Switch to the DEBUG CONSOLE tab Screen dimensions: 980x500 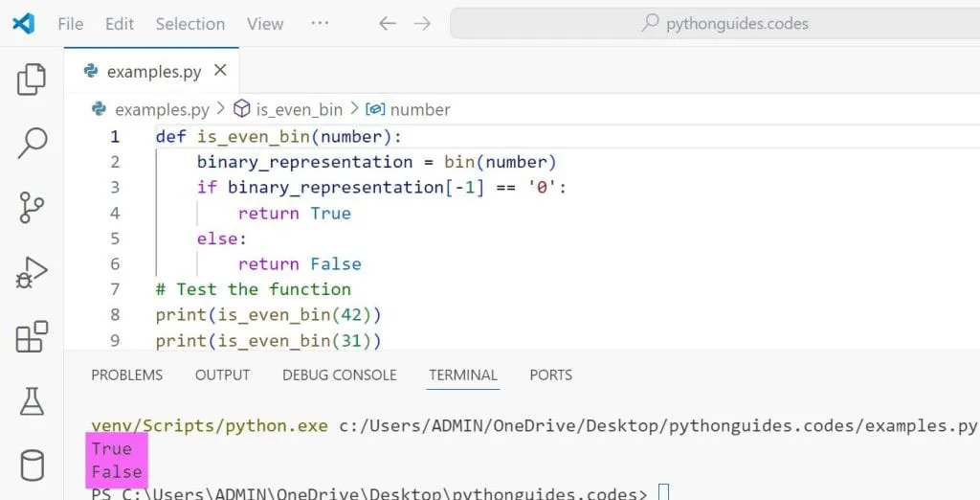pos(339,375)
